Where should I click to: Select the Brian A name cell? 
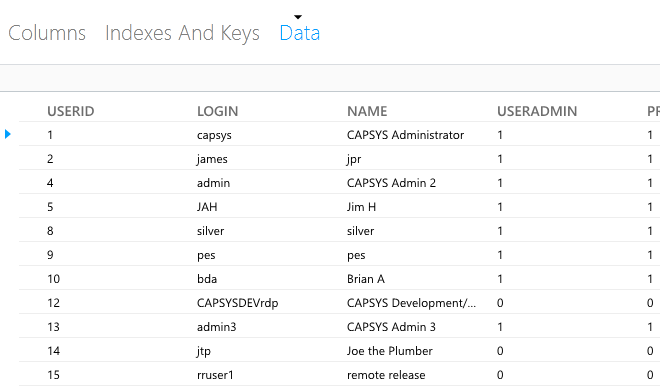coord(366,279)
